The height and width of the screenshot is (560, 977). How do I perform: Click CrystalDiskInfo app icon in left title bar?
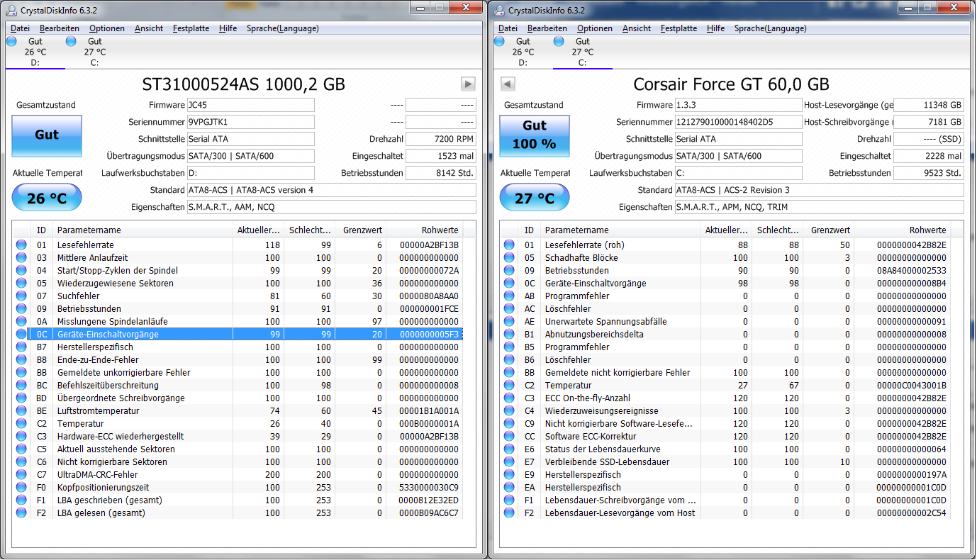pos(11,10)
